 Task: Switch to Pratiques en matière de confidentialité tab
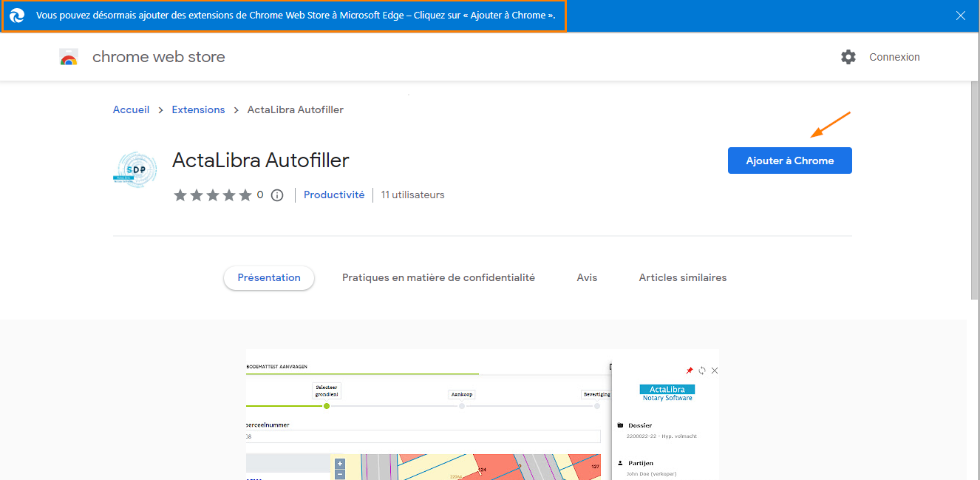438,278
